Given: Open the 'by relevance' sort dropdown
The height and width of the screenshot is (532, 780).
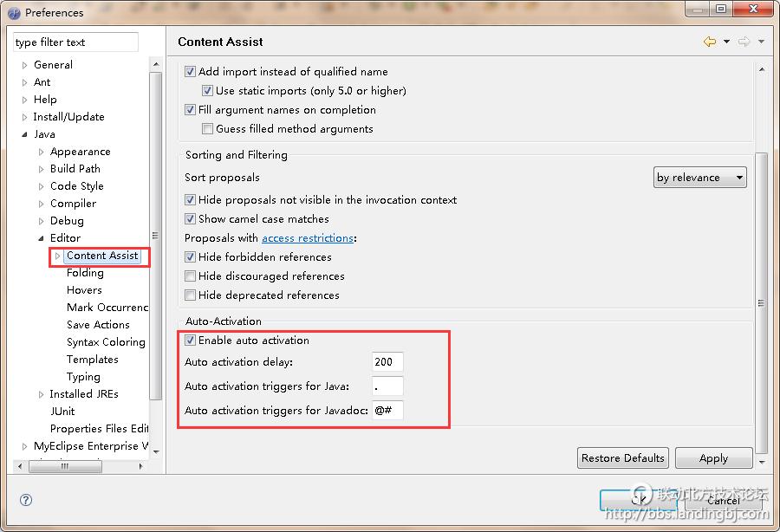Looking at the screenshot, I should (699, 178).
